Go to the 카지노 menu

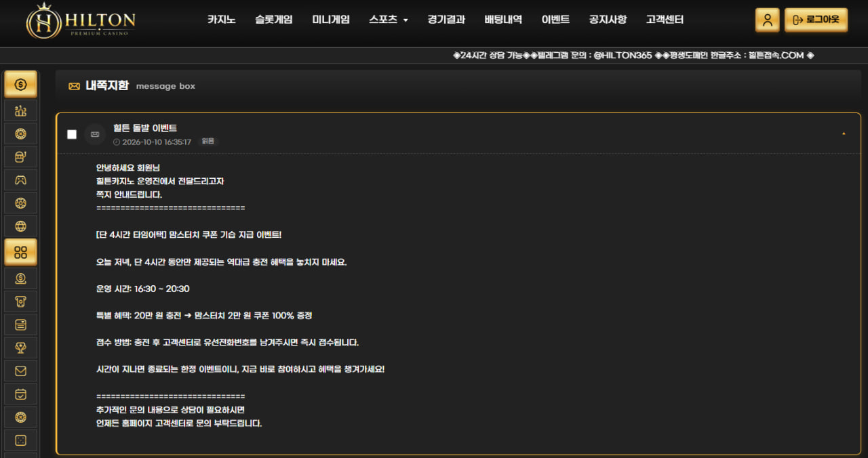[x=222, y=20]
